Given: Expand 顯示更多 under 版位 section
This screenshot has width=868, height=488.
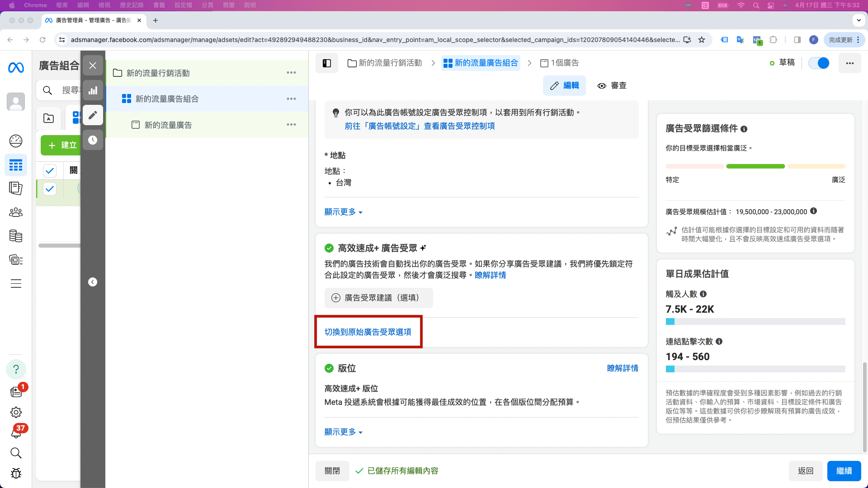Looking at the screenshot, I should (344, 432).
